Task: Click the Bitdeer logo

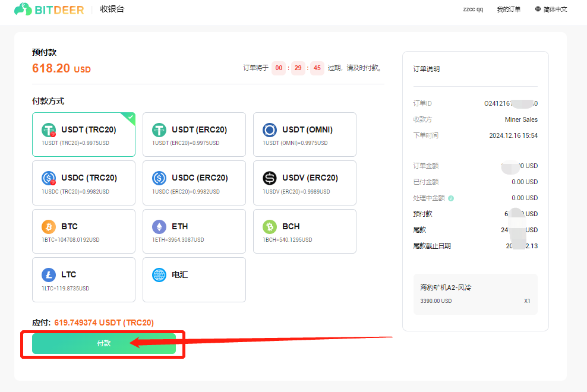Action: [49, 10]
